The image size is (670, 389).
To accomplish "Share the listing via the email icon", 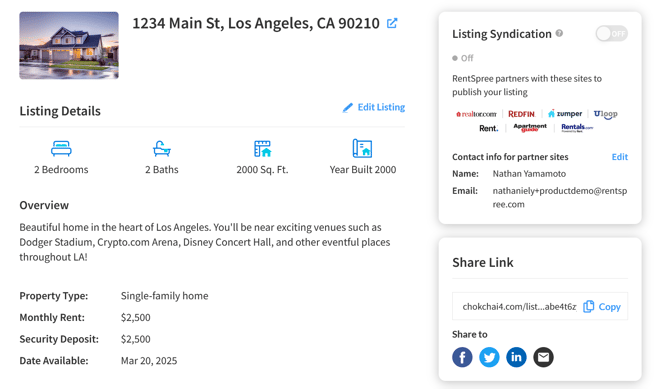I will tap(544, 357).
